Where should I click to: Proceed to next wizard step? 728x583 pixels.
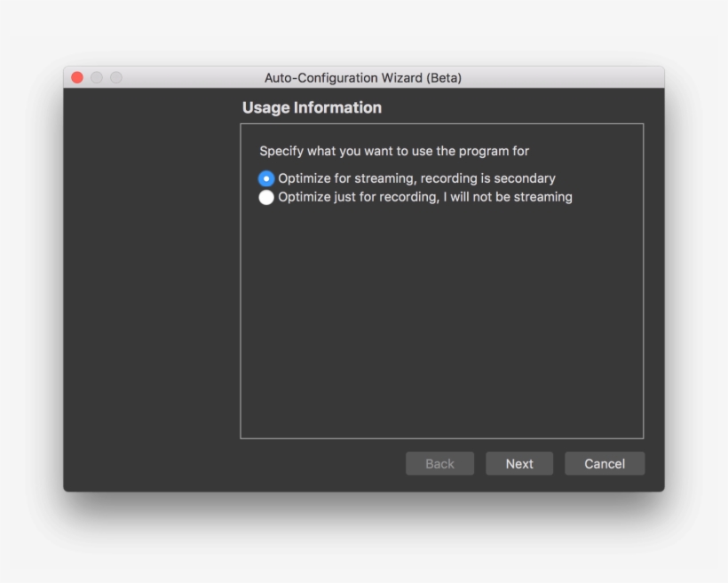tap(518, 463)
